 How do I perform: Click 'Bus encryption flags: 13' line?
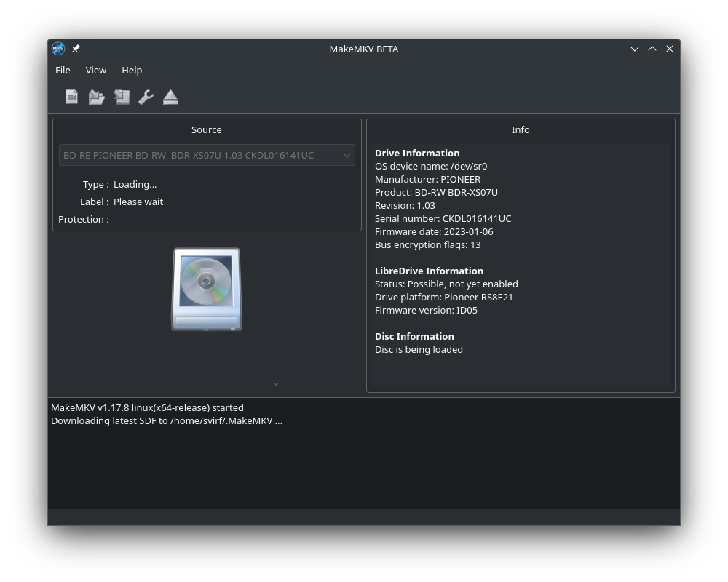[x=427, y=244]
